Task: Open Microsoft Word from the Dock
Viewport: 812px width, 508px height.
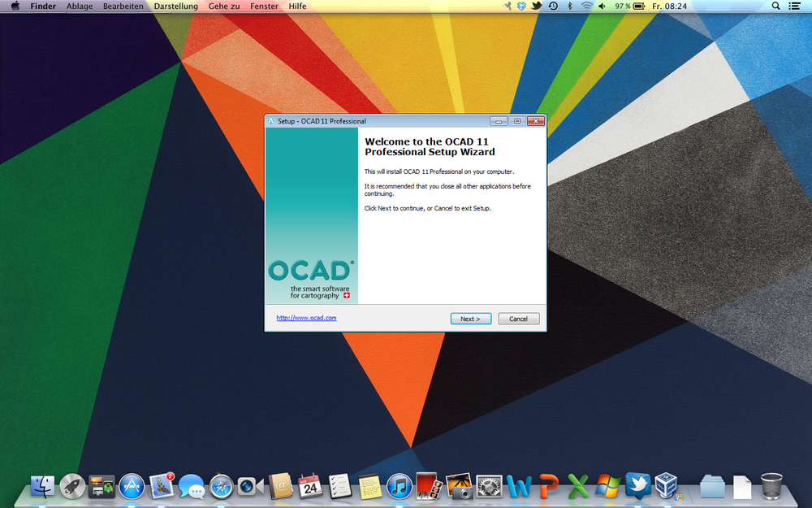Action: (x=518, y=486)
